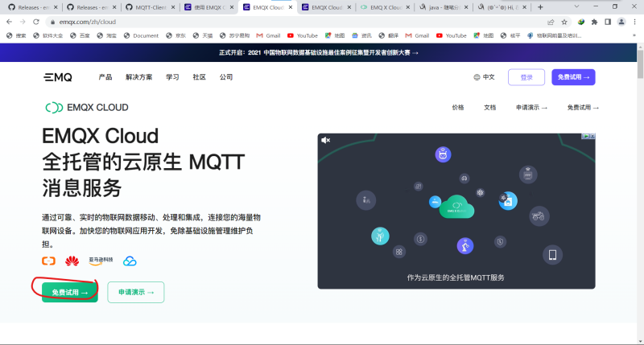Close the java tab
This screenshot has width=644, height=345.
[x=466, y=7]
